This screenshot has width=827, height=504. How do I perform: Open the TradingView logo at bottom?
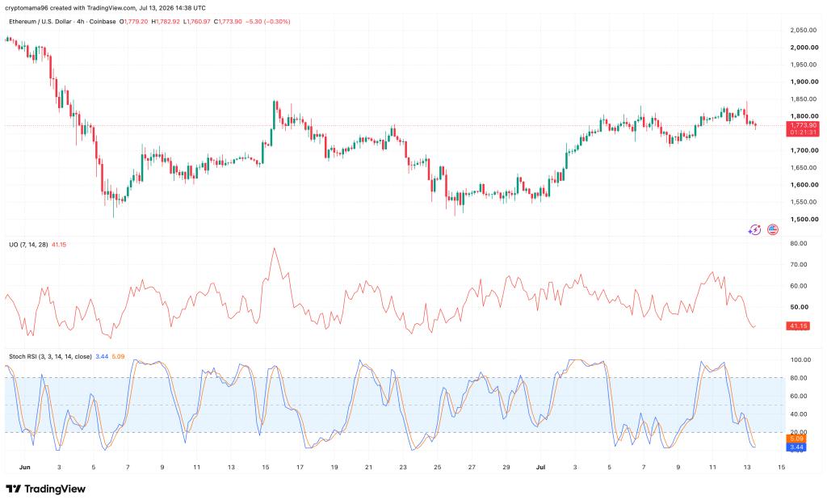point(45,489)
